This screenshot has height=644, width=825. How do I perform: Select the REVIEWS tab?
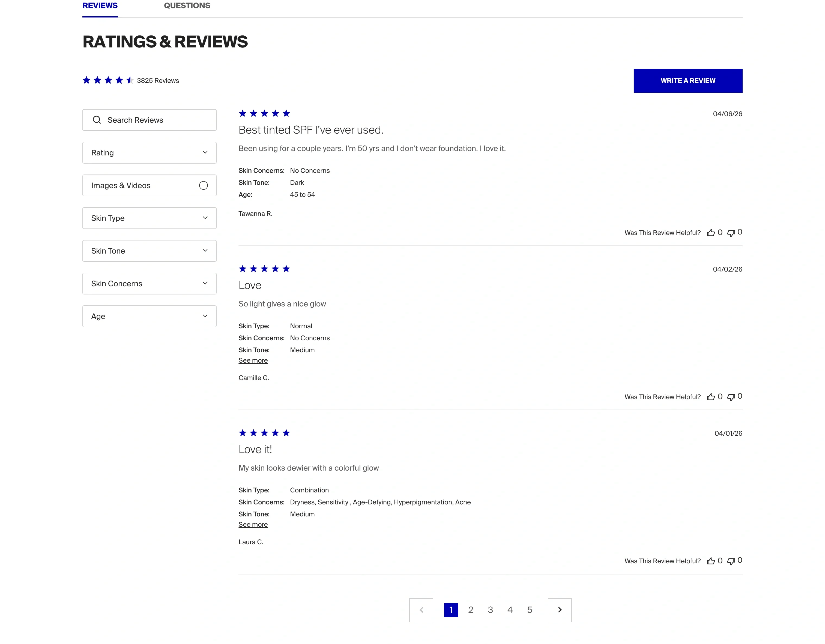tap(100, 5)
